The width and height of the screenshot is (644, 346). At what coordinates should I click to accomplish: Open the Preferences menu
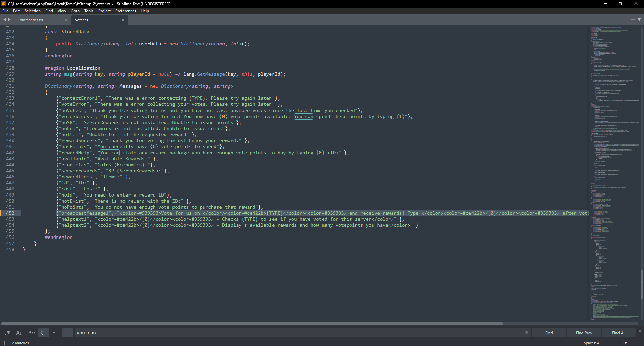[126, 11]
